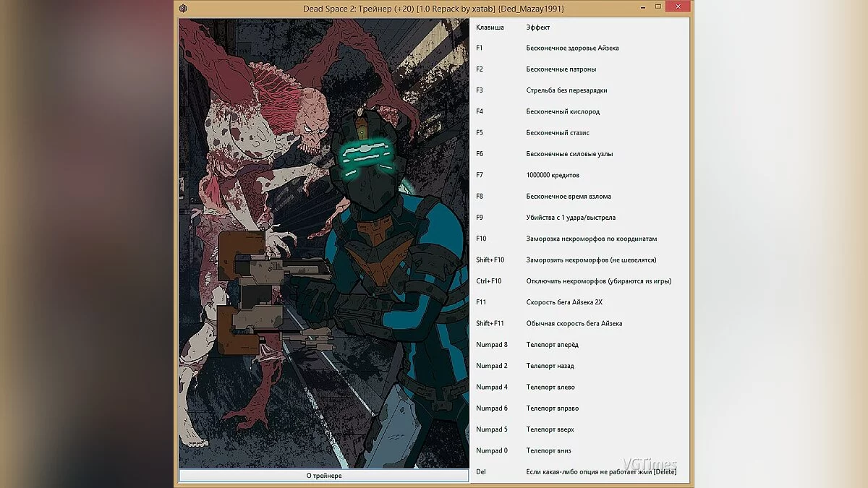Select 'Бесконечные патроны' text
The height and width of the screenshot is (488, 868).
(561, 69)
